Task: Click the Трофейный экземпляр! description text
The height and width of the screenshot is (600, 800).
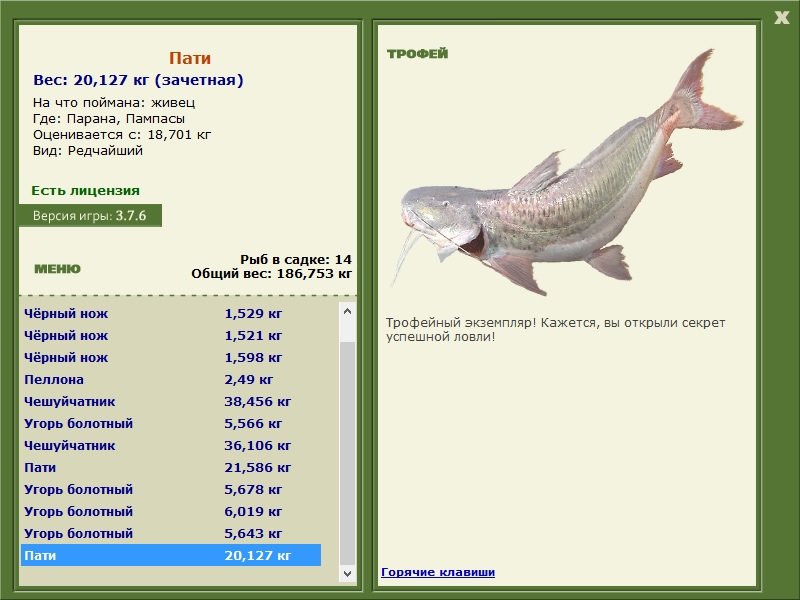Action: [555, 330]
